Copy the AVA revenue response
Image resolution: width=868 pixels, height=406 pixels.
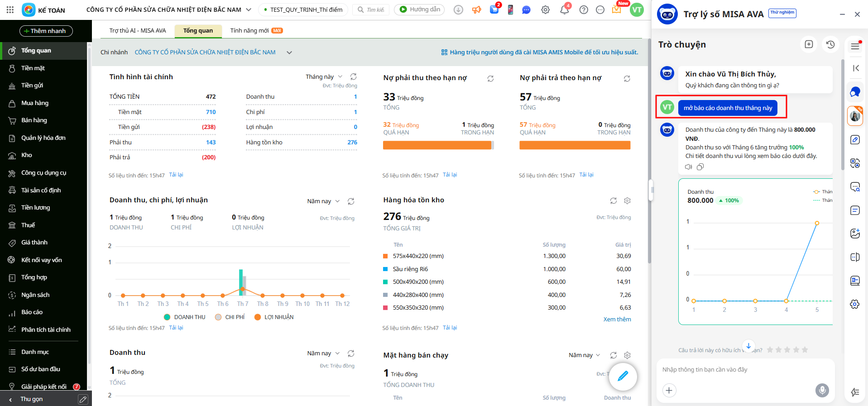(x=700, y=167)
